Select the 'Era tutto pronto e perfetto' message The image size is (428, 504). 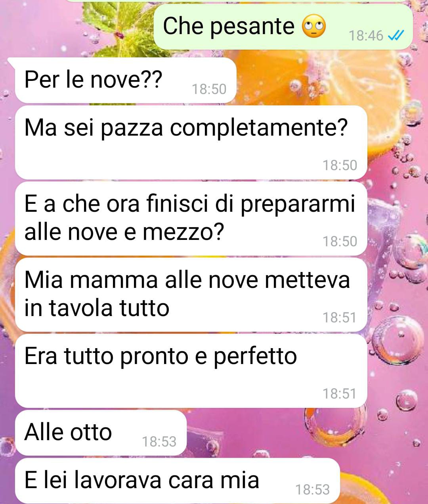coord(191,371)
